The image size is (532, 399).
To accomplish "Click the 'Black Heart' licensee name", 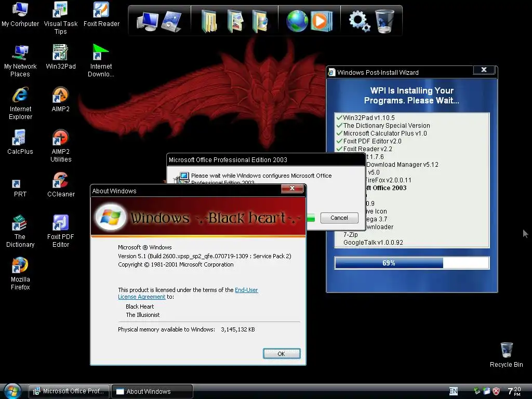I will point(140,307).
